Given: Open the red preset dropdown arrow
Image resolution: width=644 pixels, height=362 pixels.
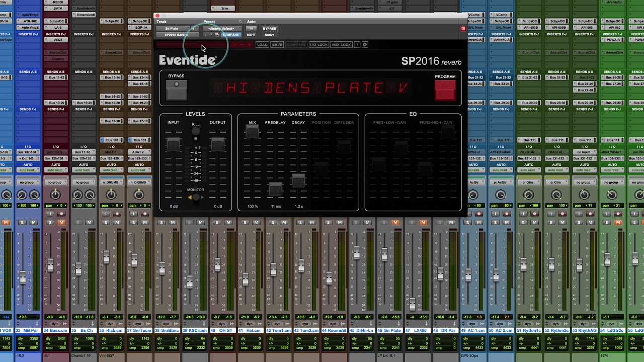Looking at the screenshot, I should (234, 45).
